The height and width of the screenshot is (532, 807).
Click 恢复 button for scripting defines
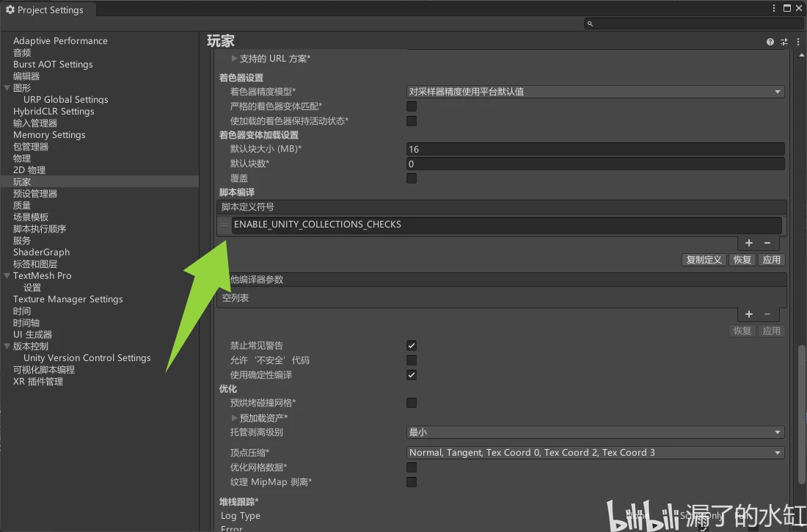pyautogui.click(x=742, y=260)
